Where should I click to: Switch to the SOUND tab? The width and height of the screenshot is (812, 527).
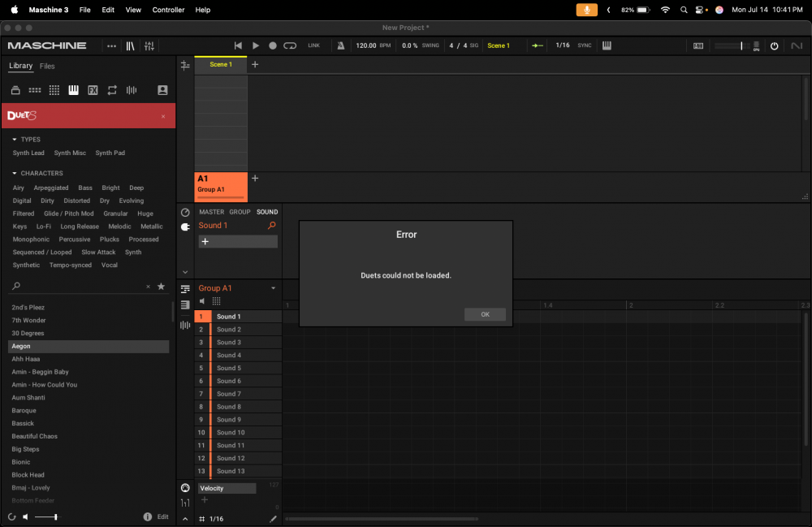coord(267,212)
